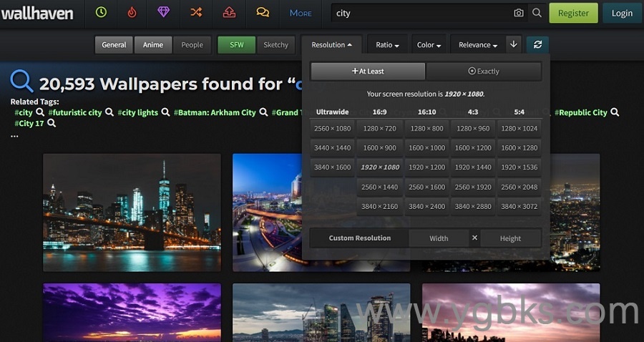The width and height of the screenshot is (644, 342).
Task: Click the custom resolution Width field
Action: click(x=439, y=238)
